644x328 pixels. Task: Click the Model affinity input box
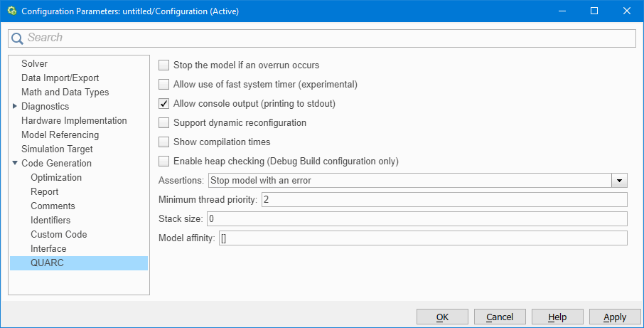(422, 238)
